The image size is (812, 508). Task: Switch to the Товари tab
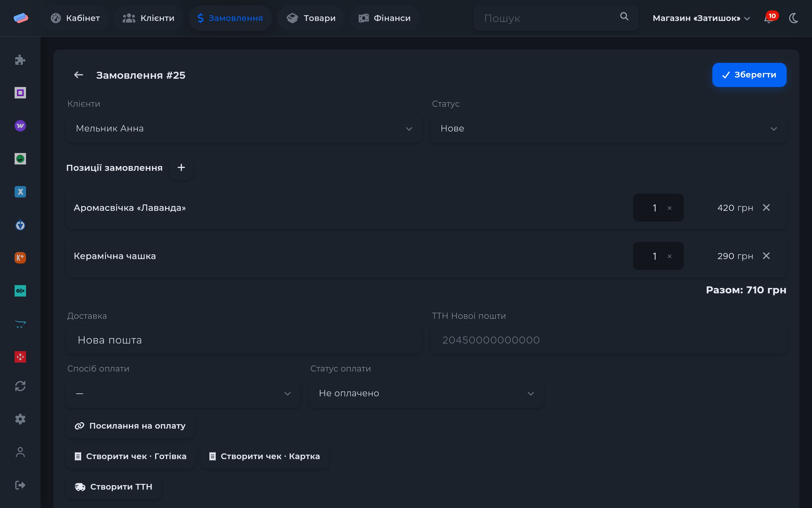pos(311,18)
